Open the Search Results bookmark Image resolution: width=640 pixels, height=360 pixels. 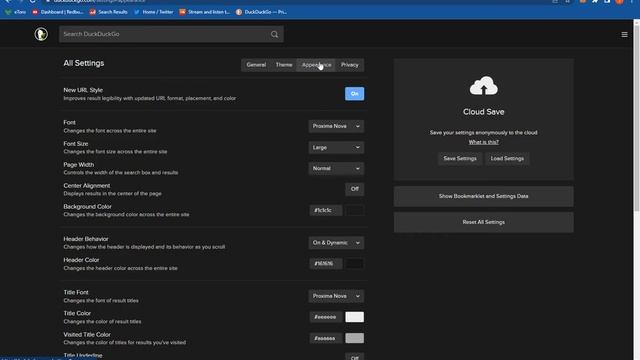coord(109,12)
